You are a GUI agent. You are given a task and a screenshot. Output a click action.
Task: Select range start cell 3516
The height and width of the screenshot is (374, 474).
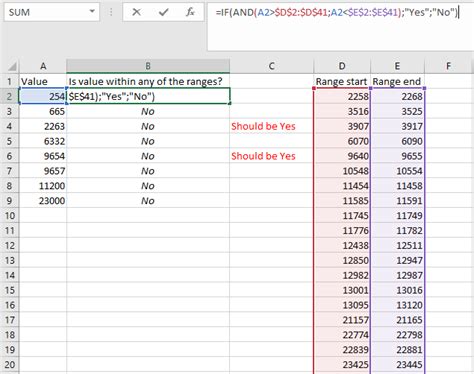(x=342, y=111)
